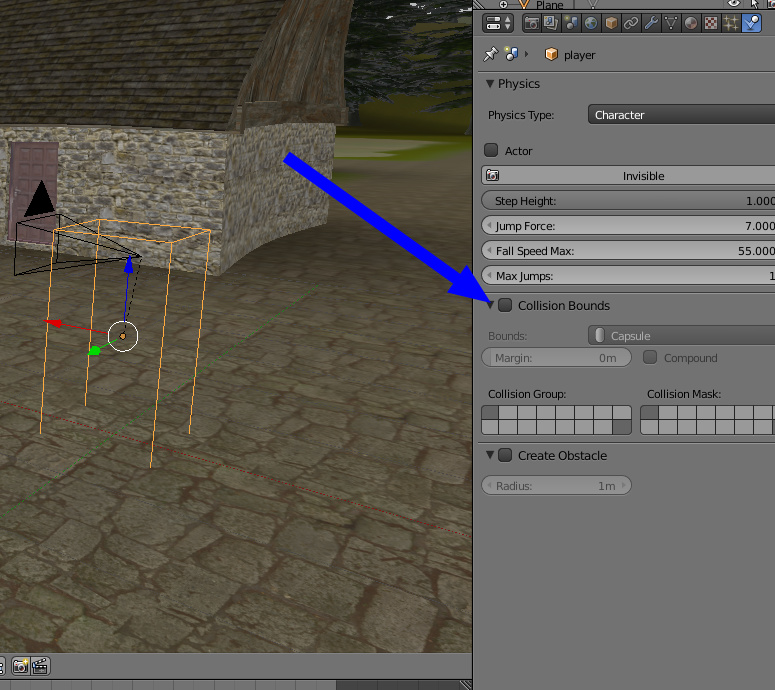Image resolution: width=775 pixels, height=690 pixels.
Task: Click the scene icon in breadcrumb
Action: pos(511,54)
